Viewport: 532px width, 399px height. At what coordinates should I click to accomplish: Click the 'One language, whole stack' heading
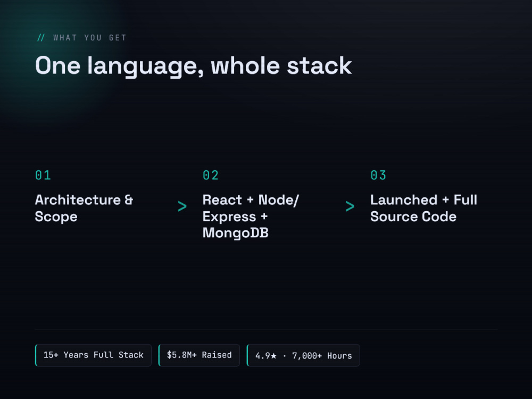[194, 66]
